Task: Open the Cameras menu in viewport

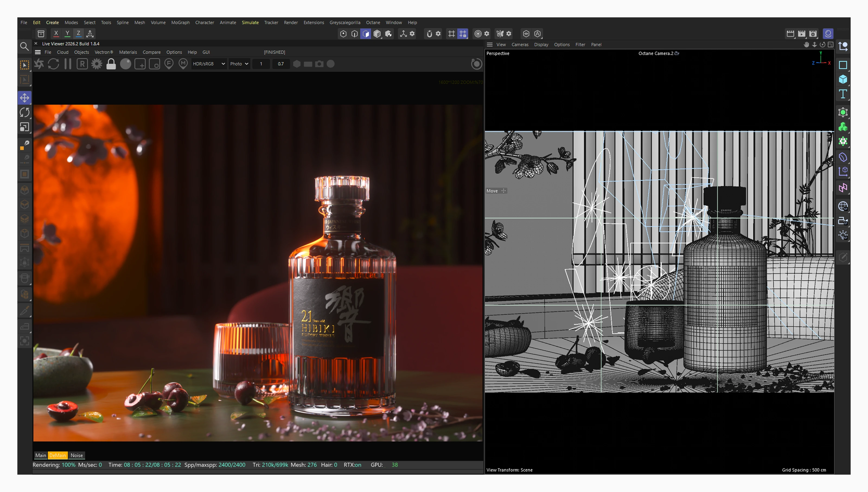Action: (520, 44)
